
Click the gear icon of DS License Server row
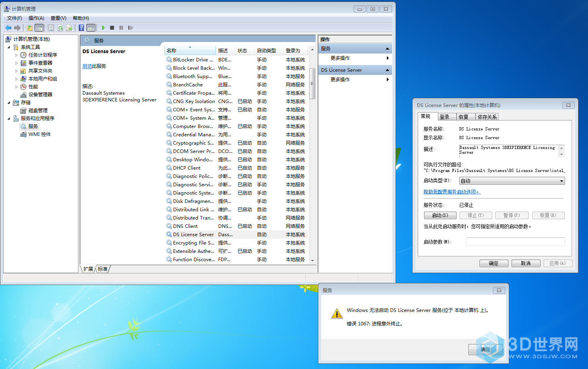pos(169,234)
